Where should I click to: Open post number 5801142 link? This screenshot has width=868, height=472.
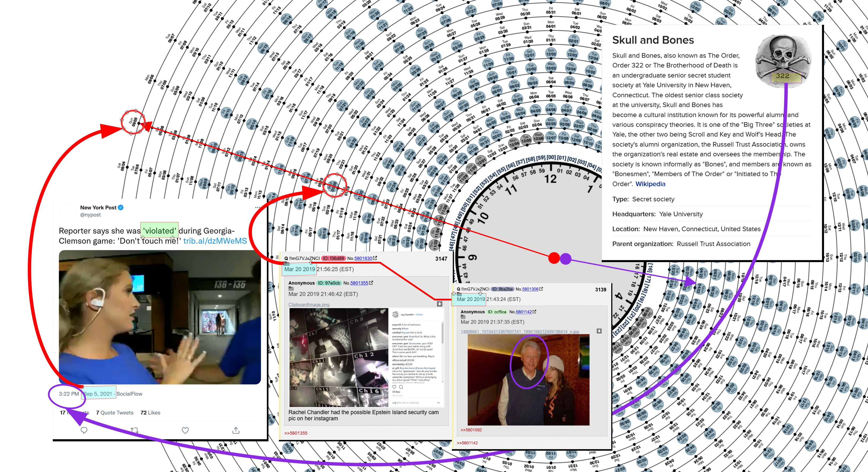[524, 312]
